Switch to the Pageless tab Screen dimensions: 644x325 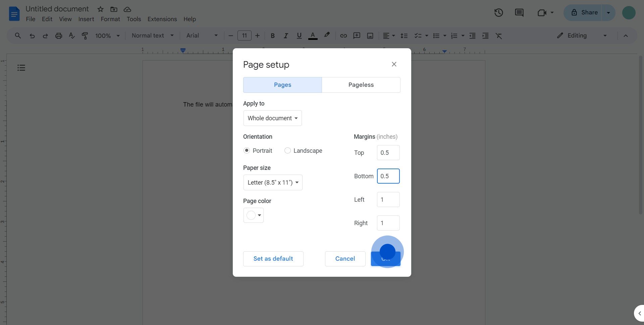[361, 85]
